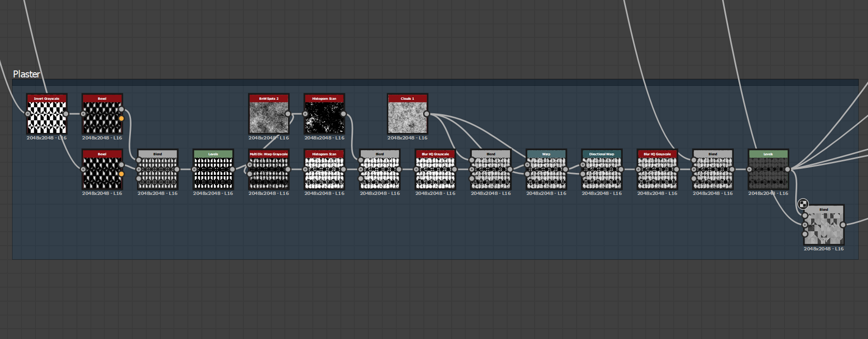Select the upper Histogram Scan node

click(324, 114)
